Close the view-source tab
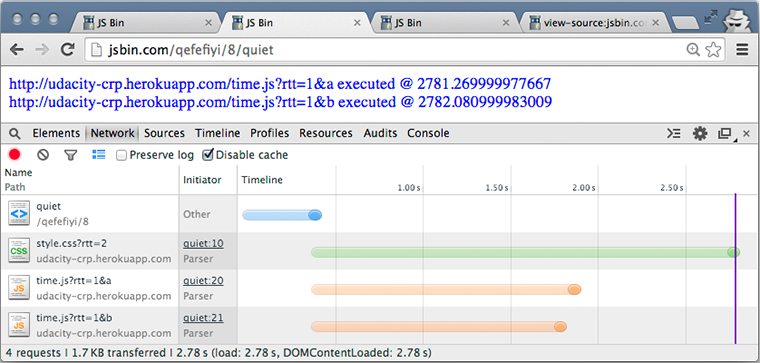760x363 pixels. click(x=656, y=23)
